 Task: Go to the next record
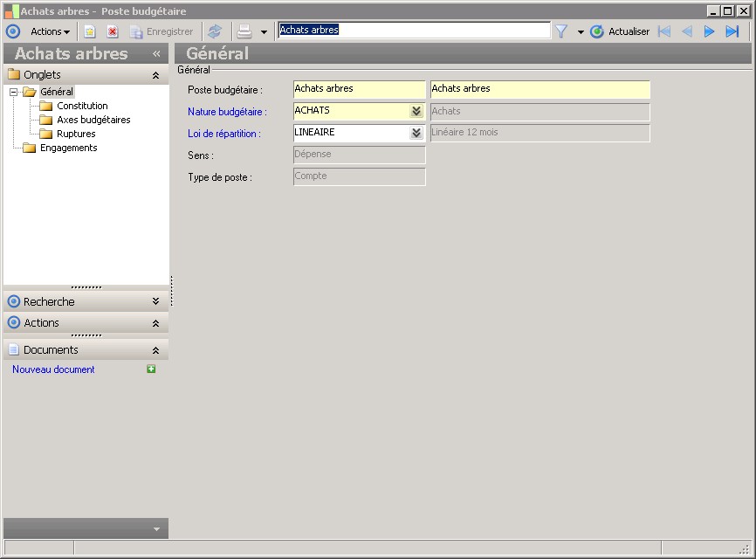point(710,31)
